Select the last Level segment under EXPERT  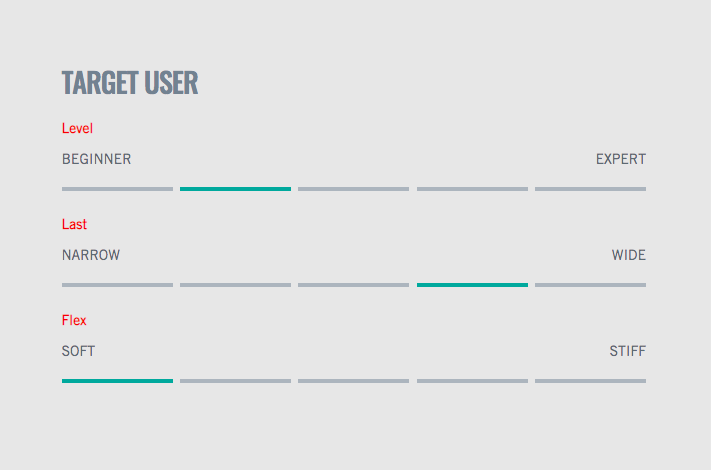point(590,189)
